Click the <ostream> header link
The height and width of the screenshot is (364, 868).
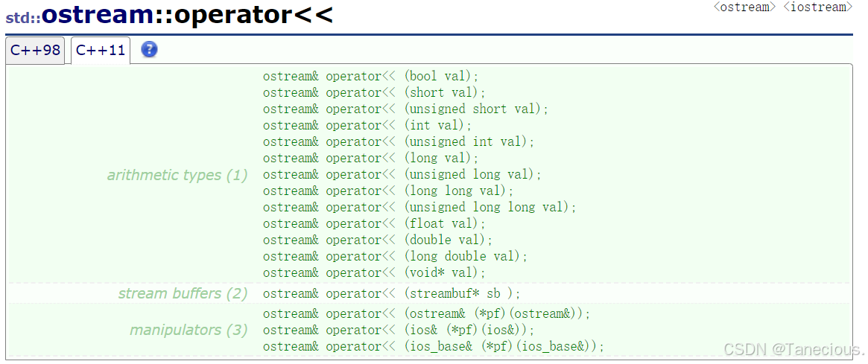click(744, 7)
